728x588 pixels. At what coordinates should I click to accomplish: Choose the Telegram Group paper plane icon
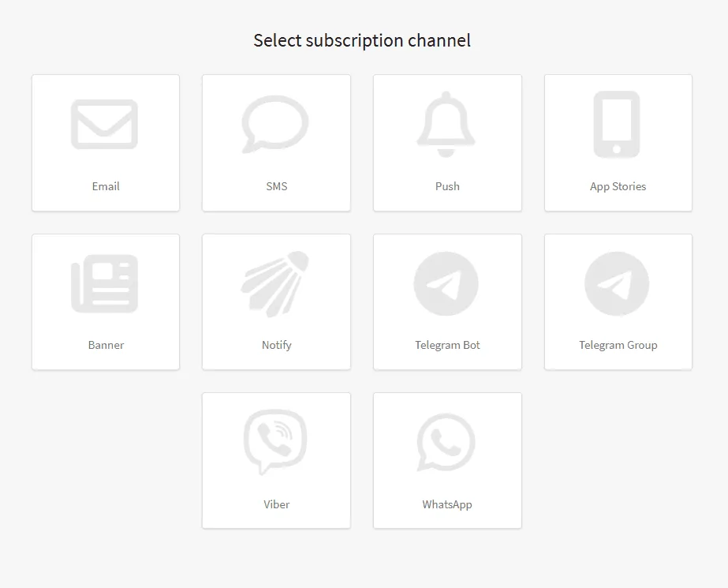click(617, 284)
